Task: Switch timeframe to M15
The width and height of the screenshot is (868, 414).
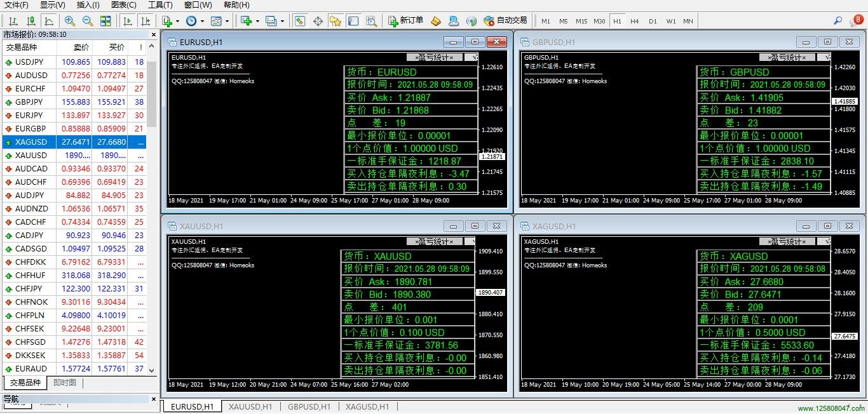Action: tap(581, 21)
